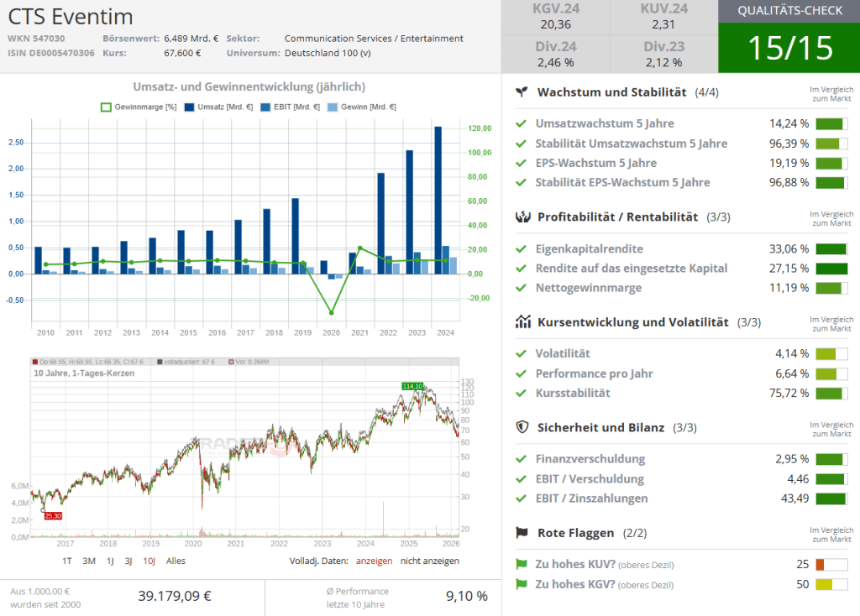860x616 pixels.
Task: Click the seedling icon next to Wachstum und Stabilität
Action: [522, 92]
